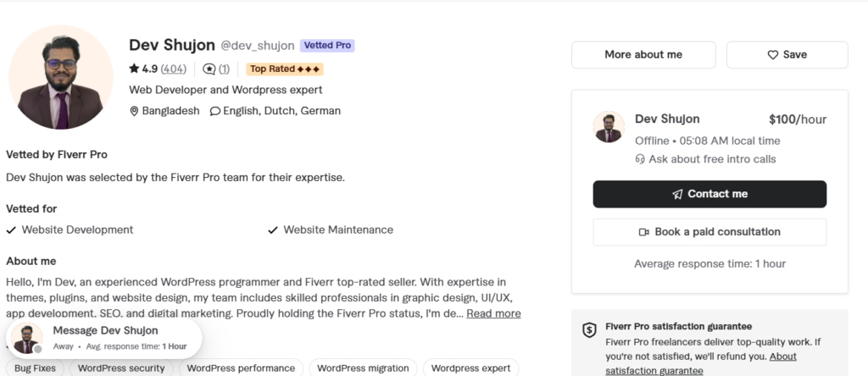The image size is (868, 376).
Task: Click the heart icon on Save button
Action: (x=773, y=55)
